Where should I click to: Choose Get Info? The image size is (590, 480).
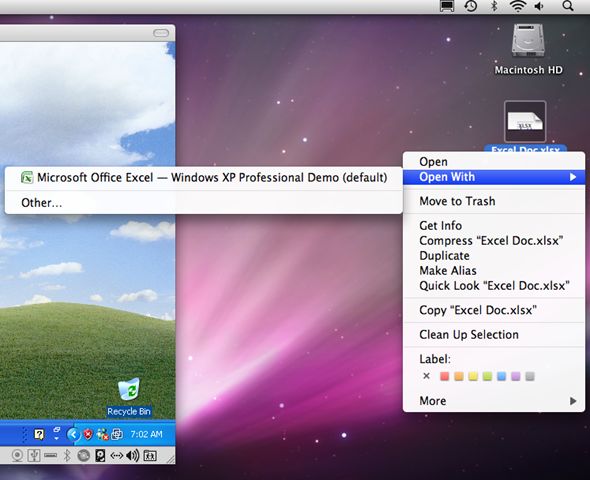(494, 226)
